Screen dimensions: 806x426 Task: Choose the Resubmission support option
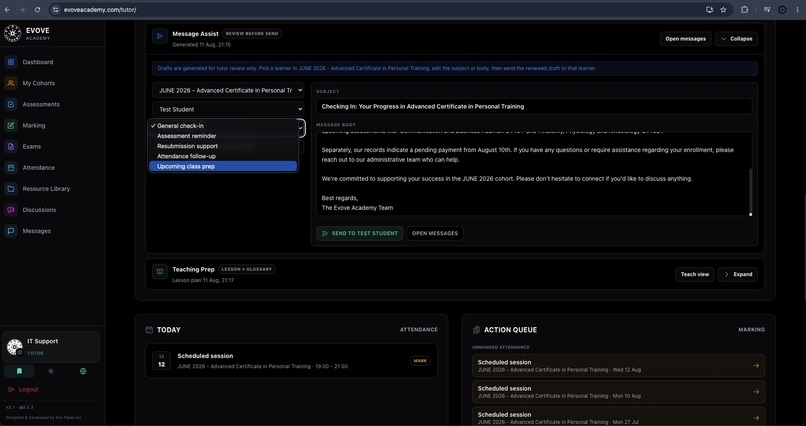pos(223,146)
